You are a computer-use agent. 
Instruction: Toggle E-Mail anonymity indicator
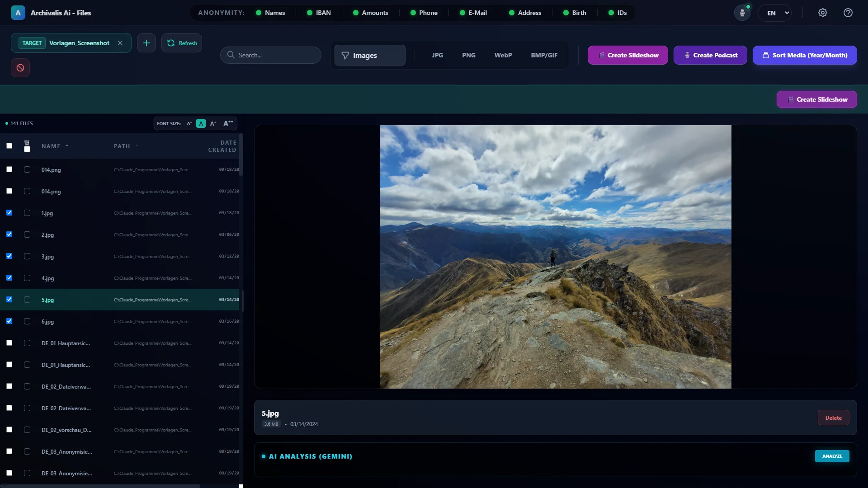[x=473, y=13]
